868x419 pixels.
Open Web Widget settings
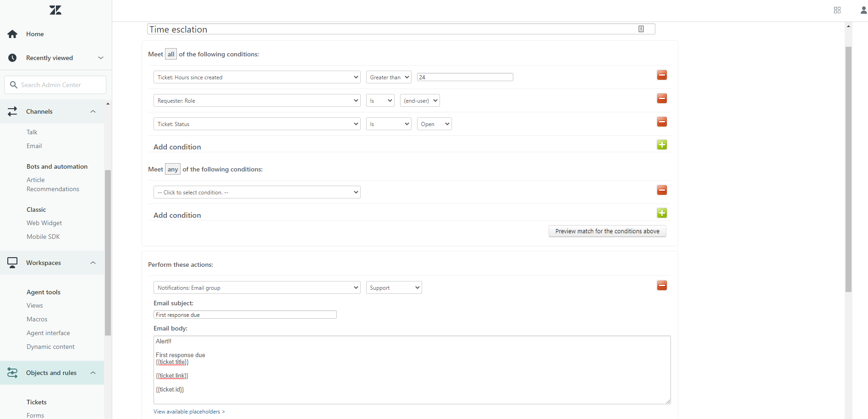click(44, 223)
